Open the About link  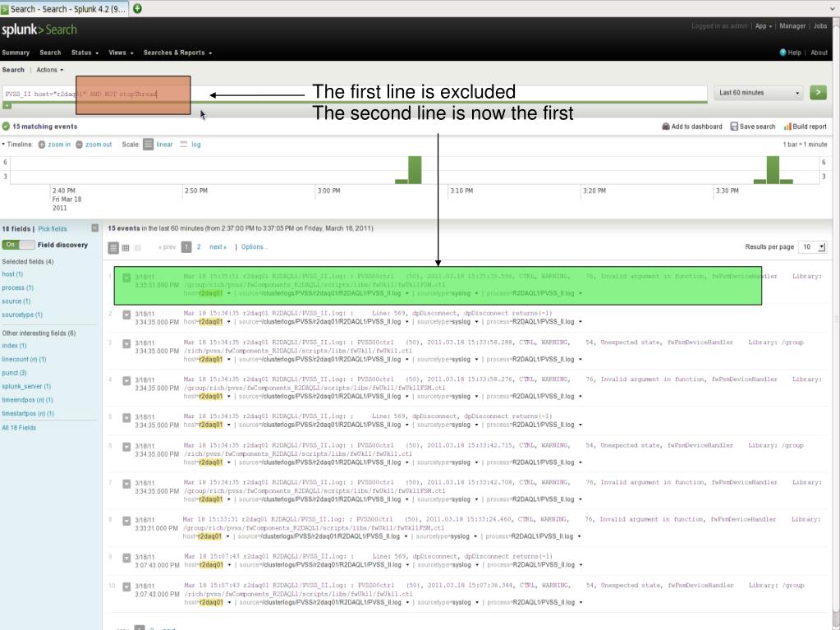(x=819, y=53)
